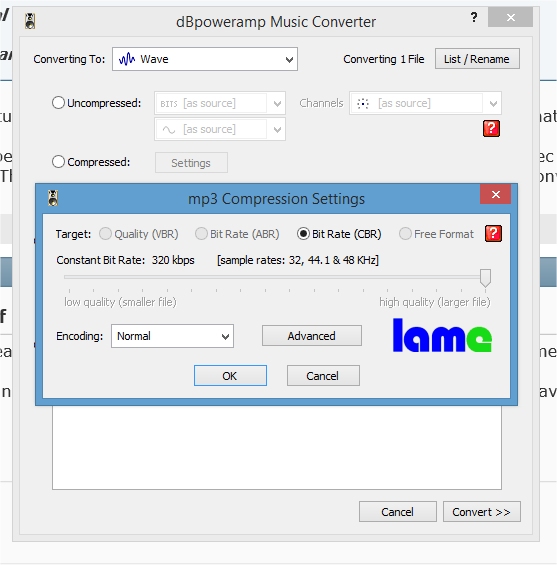Image resolution: width=557 pixels, height=565 pixels.
Task: Close the mp3 Compression Settings dialog
Action: click(x=496, y=195)
